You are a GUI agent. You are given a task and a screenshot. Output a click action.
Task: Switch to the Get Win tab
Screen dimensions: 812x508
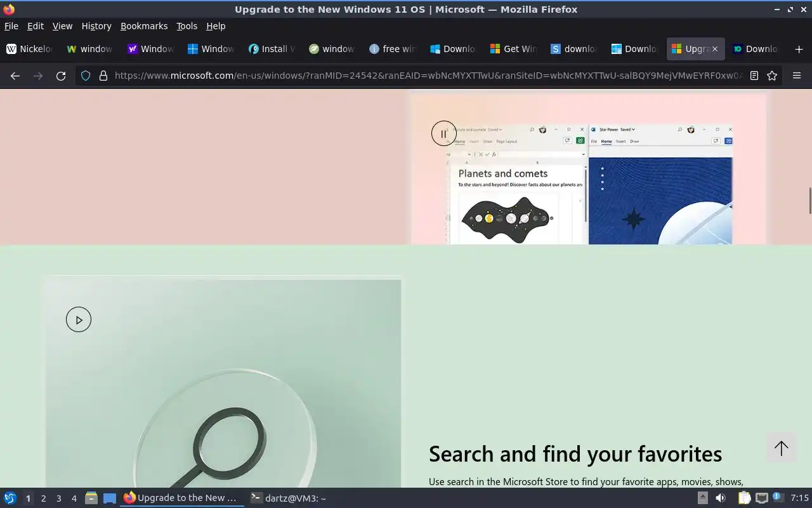coord(514,49)
